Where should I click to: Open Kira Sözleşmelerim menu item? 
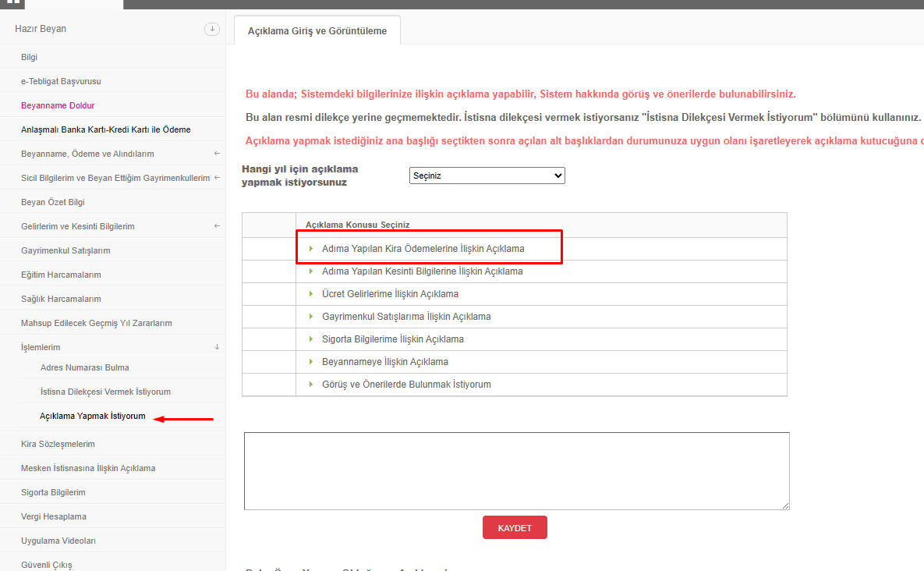[58, 444]
